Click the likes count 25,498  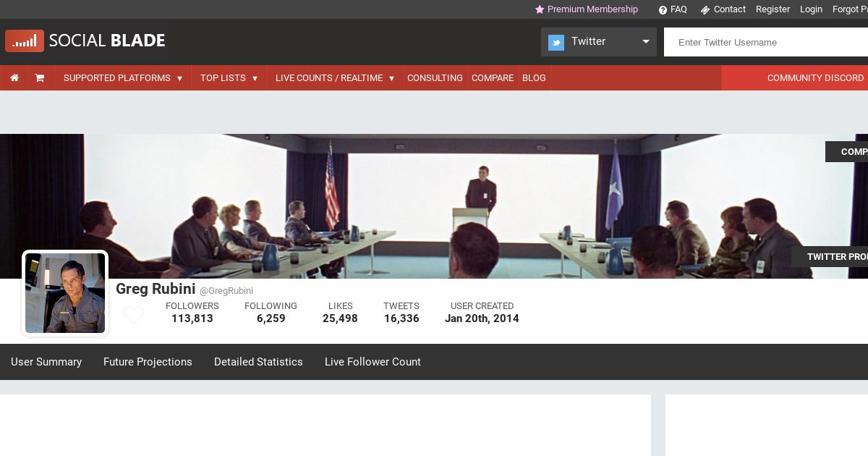(340, 318)
